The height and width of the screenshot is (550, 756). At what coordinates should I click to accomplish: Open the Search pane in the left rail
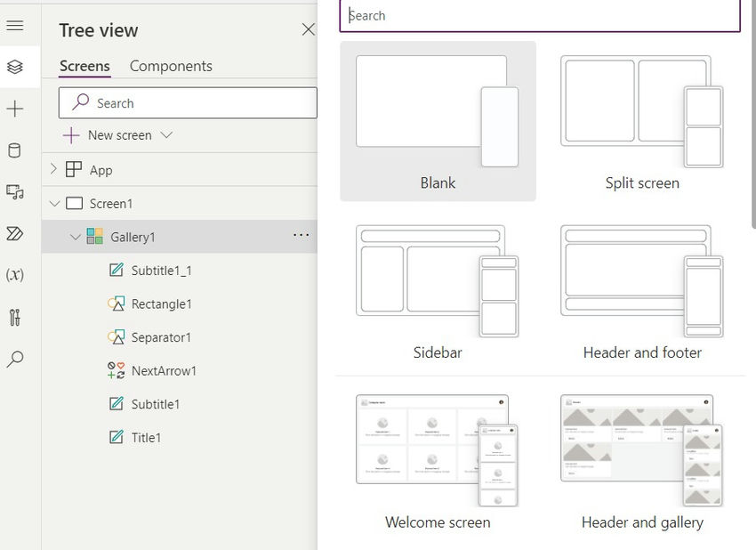coord(15,359)
